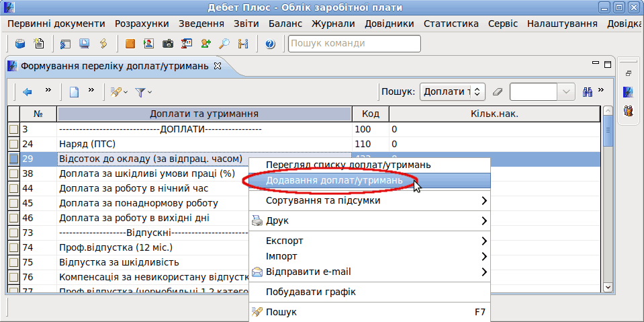Open help with the question mark icon
The width and height of the screenshot is (644, 322).
(270, 44)
